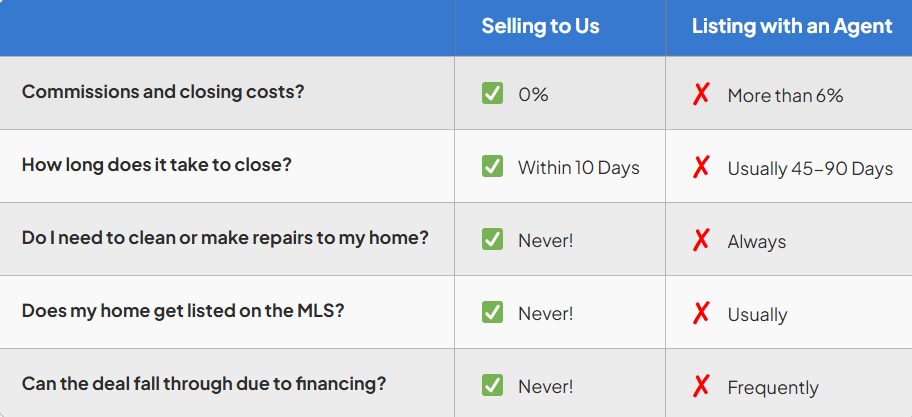This screenshot has height=417, width=912.
Task: Click the green checkmark beside Within 10 Days
Action: [492, 167]
